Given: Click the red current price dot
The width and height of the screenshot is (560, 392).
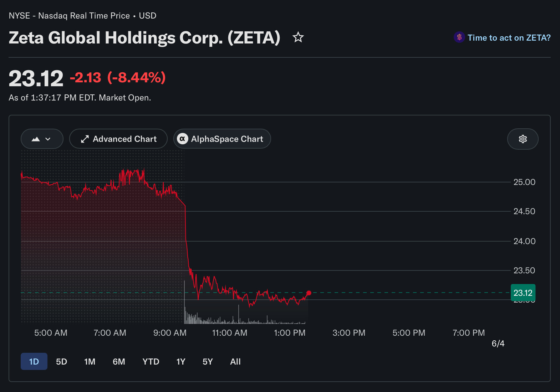Looking at the screenshot, I should (x=309, y=293).
